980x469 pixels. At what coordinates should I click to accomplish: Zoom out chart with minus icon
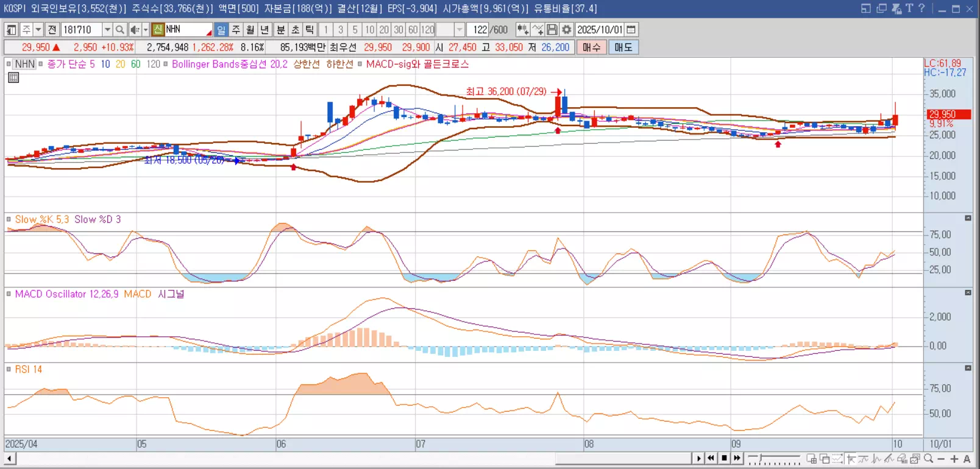pos(941,459)
